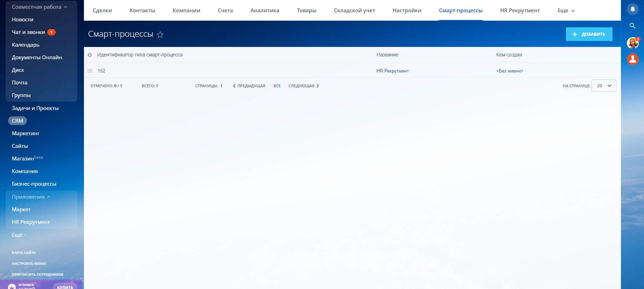The width and height of the screenshot is (644, 289).
Task: Open Диск in the sidebar
Action: point(18,70)
